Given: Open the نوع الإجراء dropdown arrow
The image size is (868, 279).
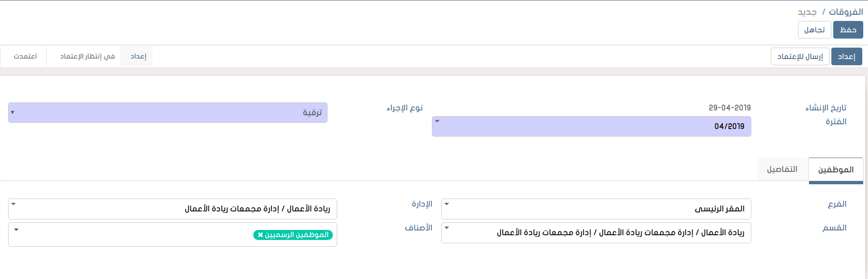Looking at the screenshot, I should point(12,113).
